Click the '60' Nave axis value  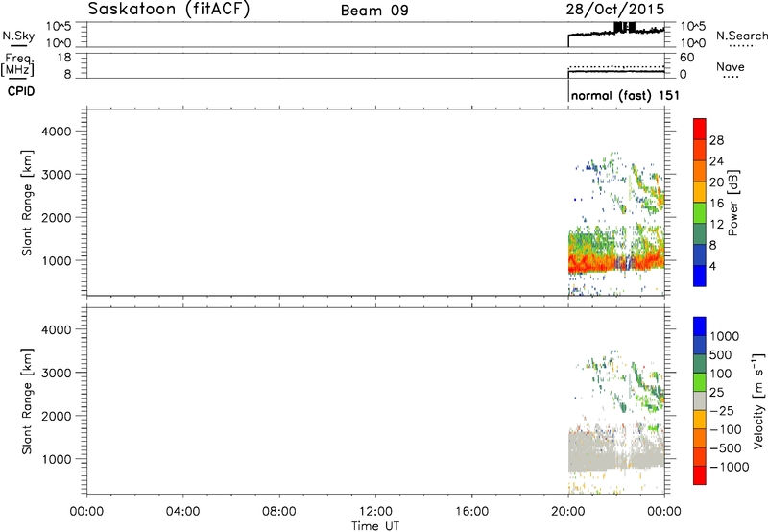click(x=686, y=58)
